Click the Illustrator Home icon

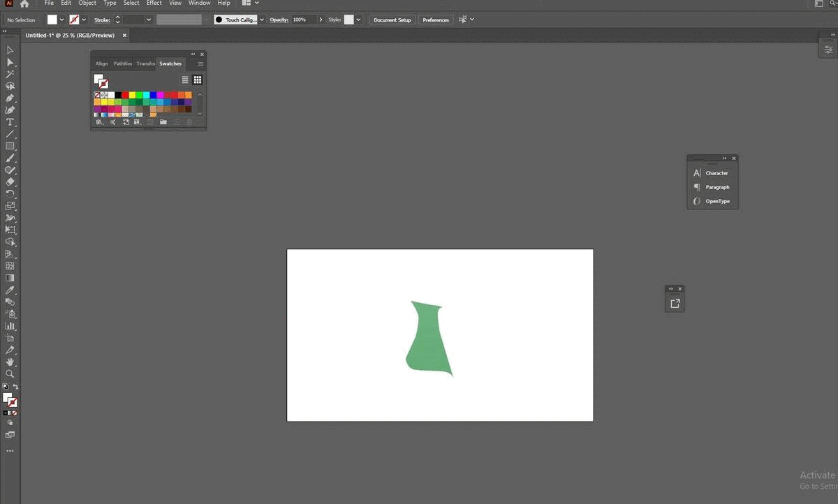(x=24, y=3)
